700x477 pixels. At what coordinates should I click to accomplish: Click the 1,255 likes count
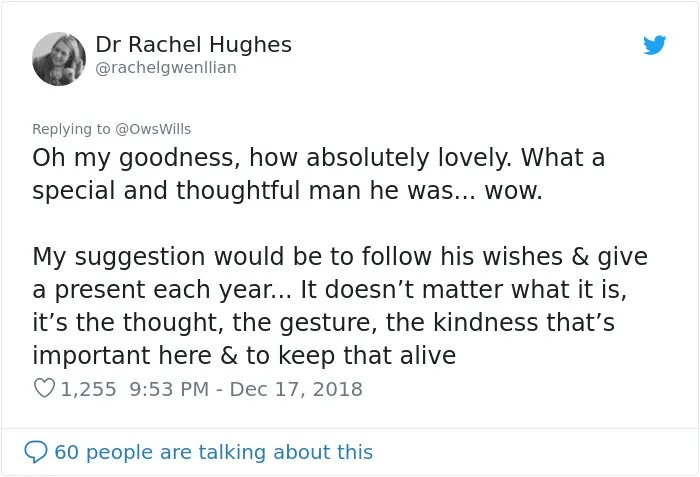[88, 389]
